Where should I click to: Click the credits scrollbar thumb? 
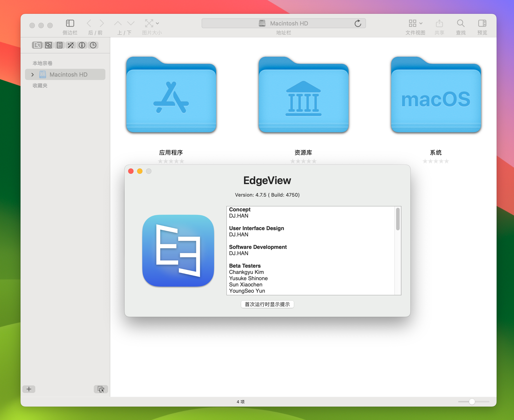click(398, 219)
